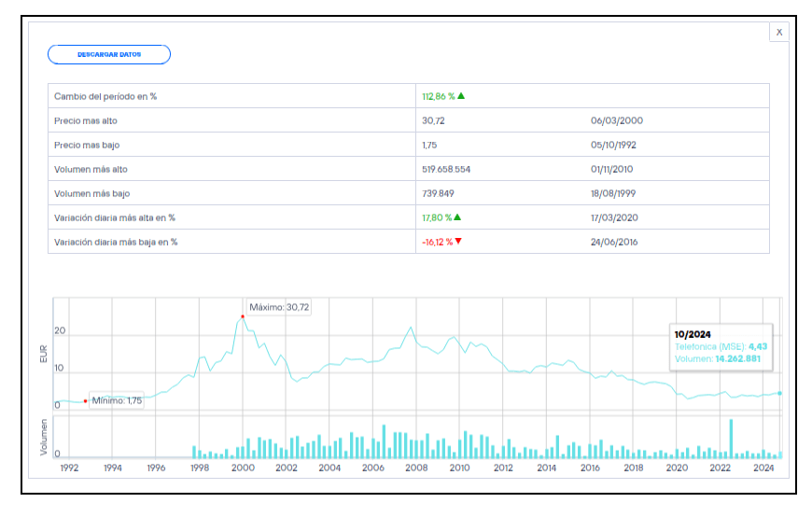Select the Máximo: 30,72 label
The width and height of the screenshot is (812, 517).
(278, 307)
